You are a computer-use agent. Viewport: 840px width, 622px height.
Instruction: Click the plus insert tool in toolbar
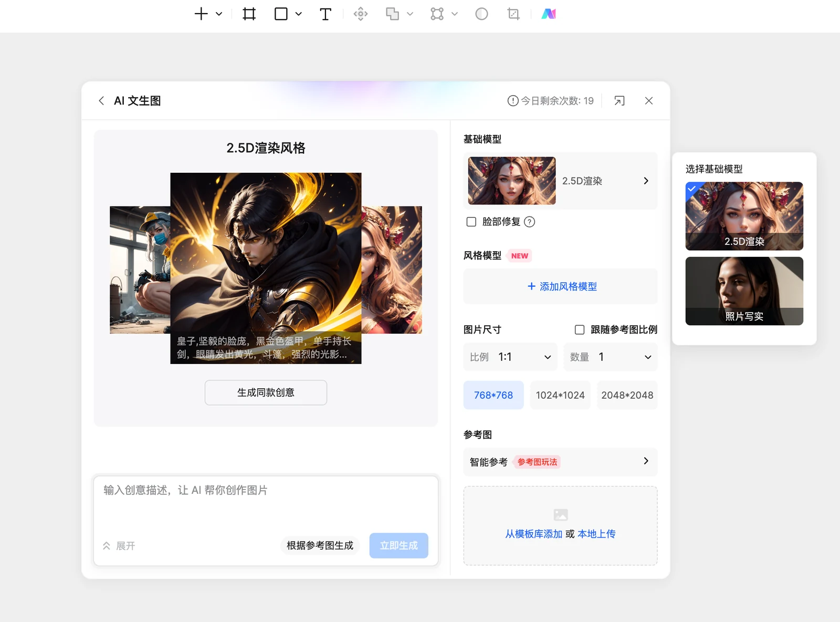click(x=201, y=14)
